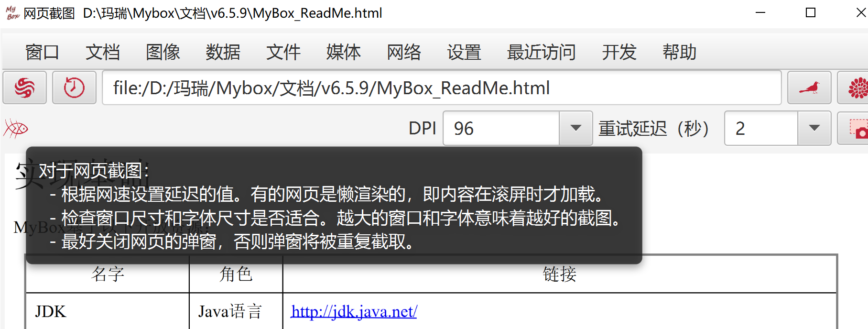Open the 帮助 menu
This screenshot has height=329, width=868.
pyautogui.click(x=679, y=52)
